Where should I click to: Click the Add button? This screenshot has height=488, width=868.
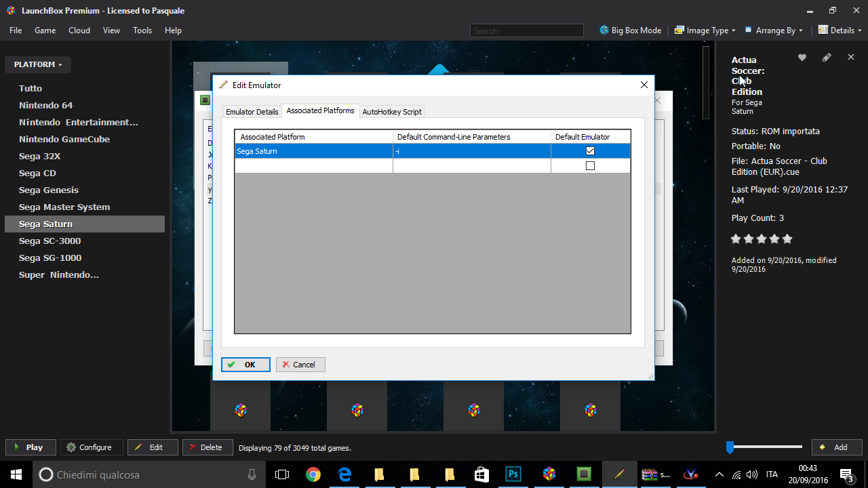(x=837, y=447)
